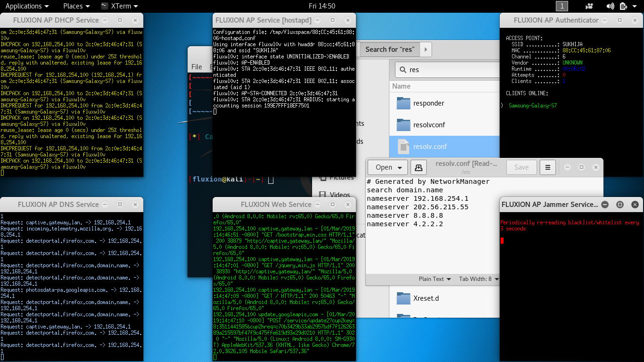
Task: Click the battery charging icon in top bar
Action: tap(623, 6)
